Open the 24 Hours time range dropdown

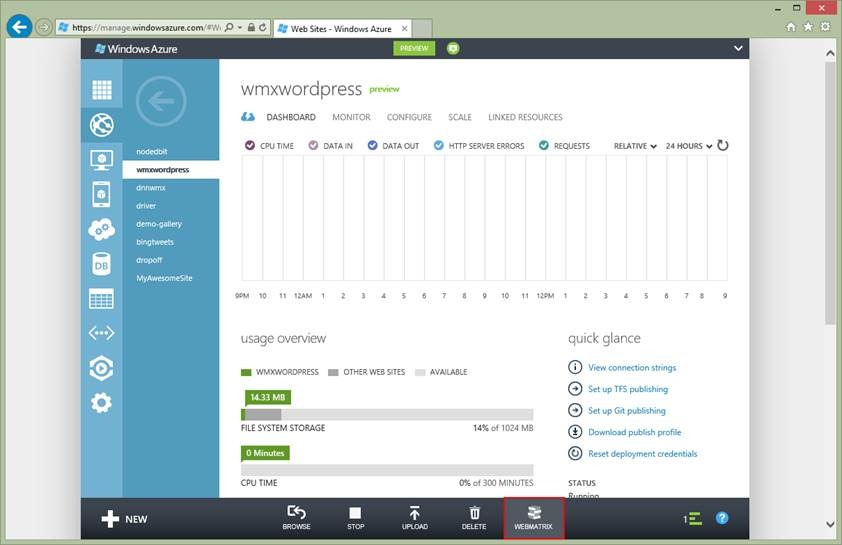(x=689, y=146)
